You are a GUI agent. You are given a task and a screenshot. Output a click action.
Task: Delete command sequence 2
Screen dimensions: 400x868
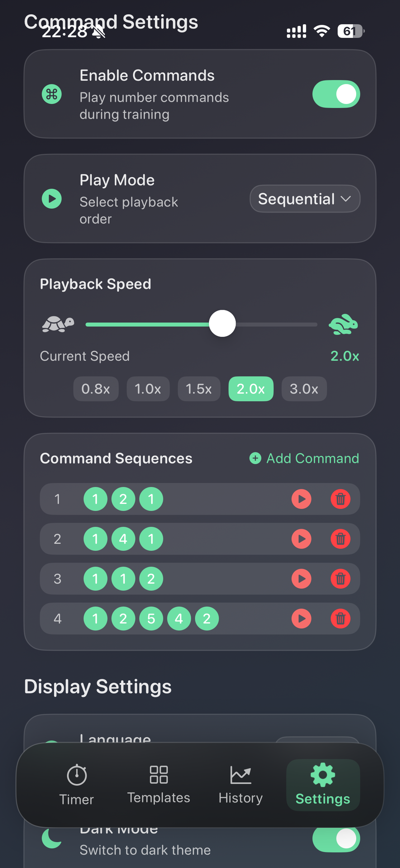(x=340, y=539)
